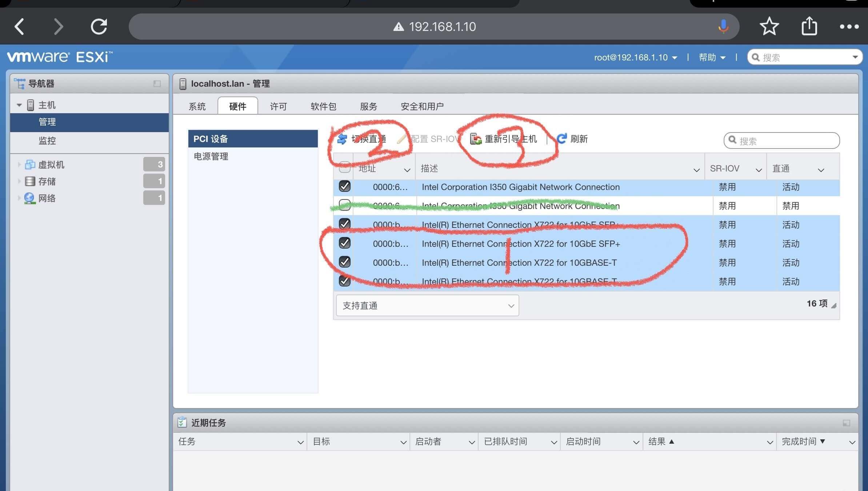Uncheck the last X722 10GBASE-T row checkbox
Image resolution: width=868 pixels, height=491 pixels.
point(344,281)
